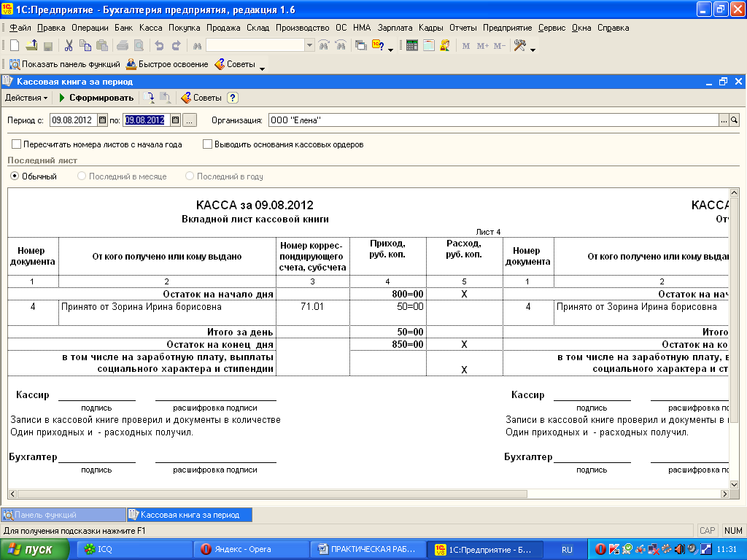747x560 pixels.
Task: Open the Зарплата menu
Action: tap(395, 28)
